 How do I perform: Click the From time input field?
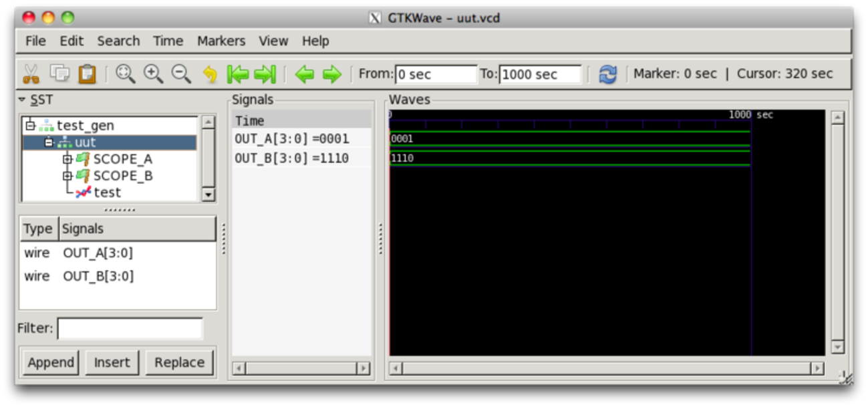[436, 74]
